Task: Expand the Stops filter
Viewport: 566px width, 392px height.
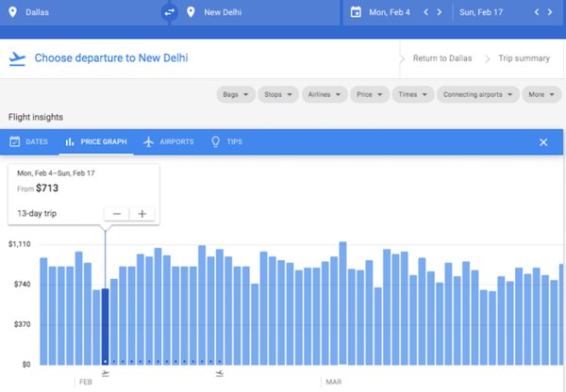Action: pyautogui.click(x=278, y=94)
